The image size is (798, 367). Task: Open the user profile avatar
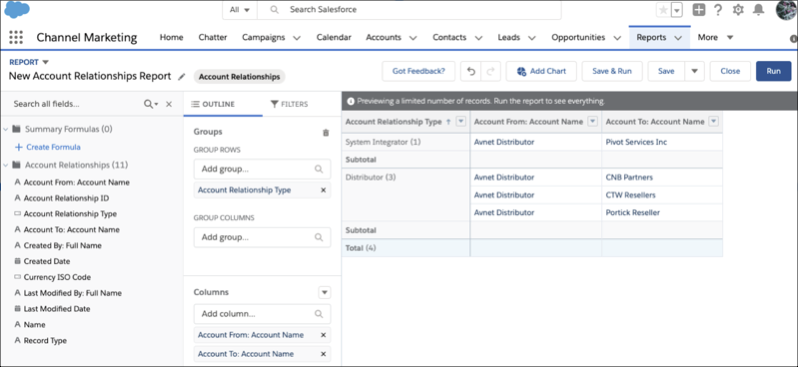[x=786, y=9]
